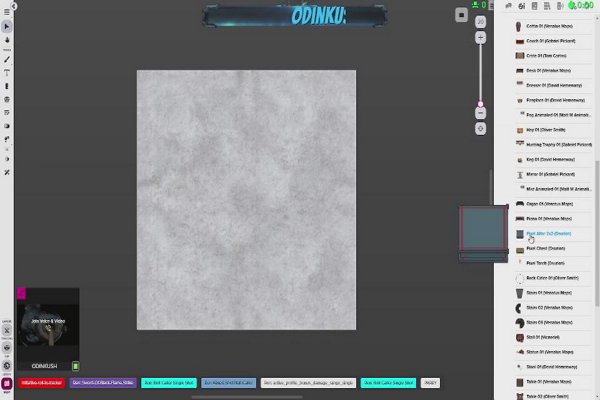Select the Mist Animated 01 asset

click(x=553, y=189)
